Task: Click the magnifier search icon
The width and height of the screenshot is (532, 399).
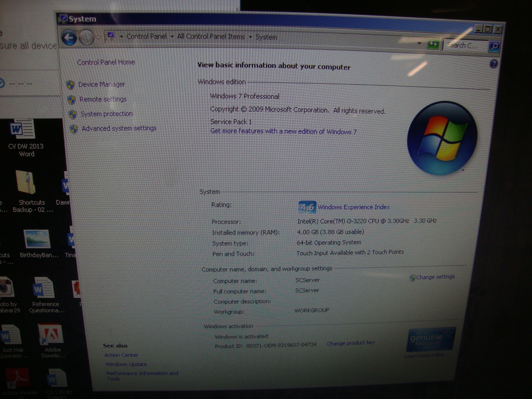Action: 494,46
